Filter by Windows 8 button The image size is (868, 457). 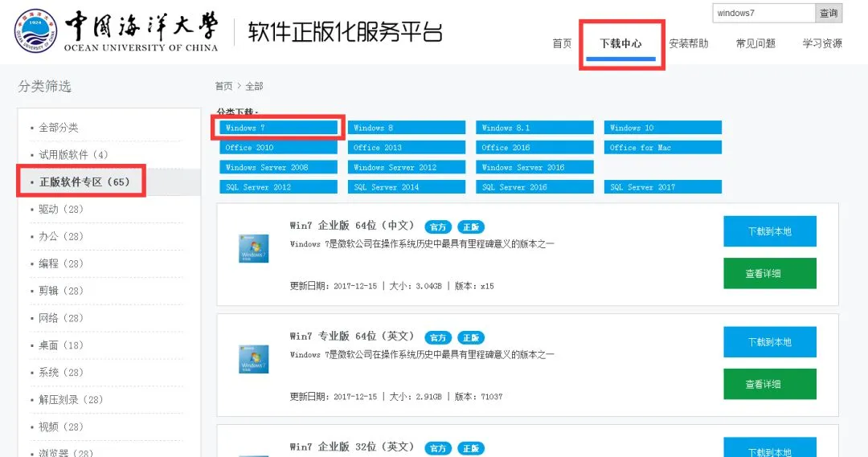tap(407, 128)
